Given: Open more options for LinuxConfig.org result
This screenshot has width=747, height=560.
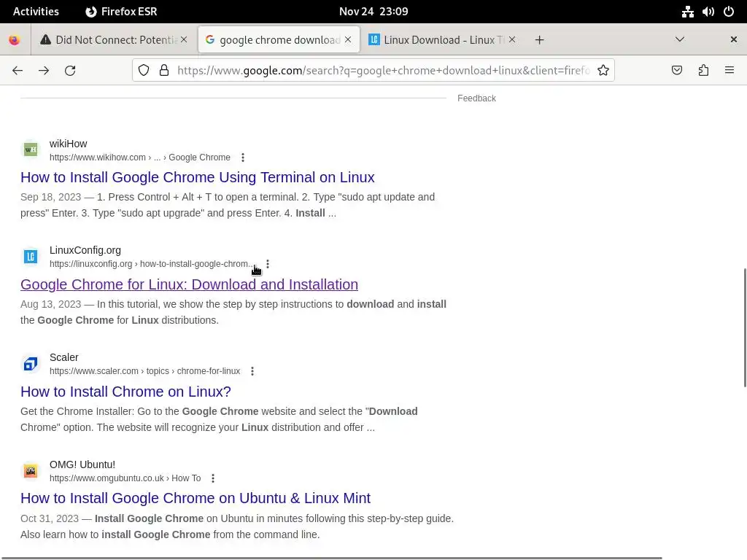Looking at the screenshot, I should [268, 264].
